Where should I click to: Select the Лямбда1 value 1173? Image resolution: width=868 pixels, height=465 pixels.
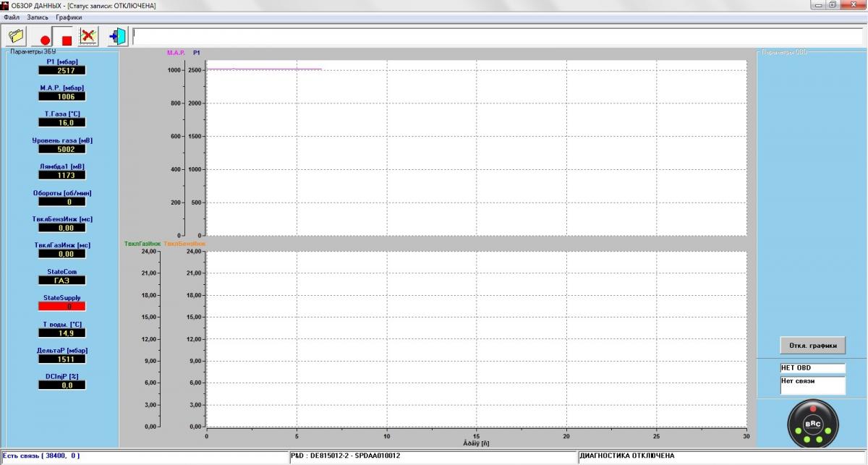[x=61, y=175]
